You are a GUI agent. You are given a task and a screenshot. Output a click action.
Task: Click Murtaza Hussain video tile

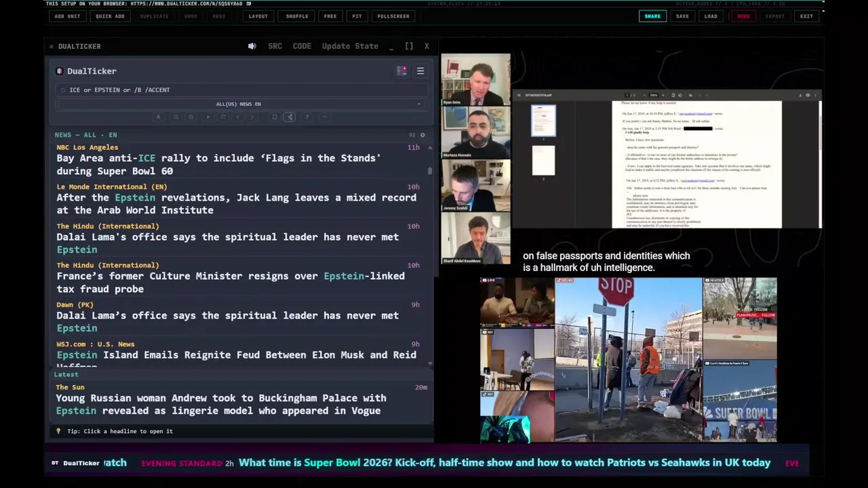point(475,133)
